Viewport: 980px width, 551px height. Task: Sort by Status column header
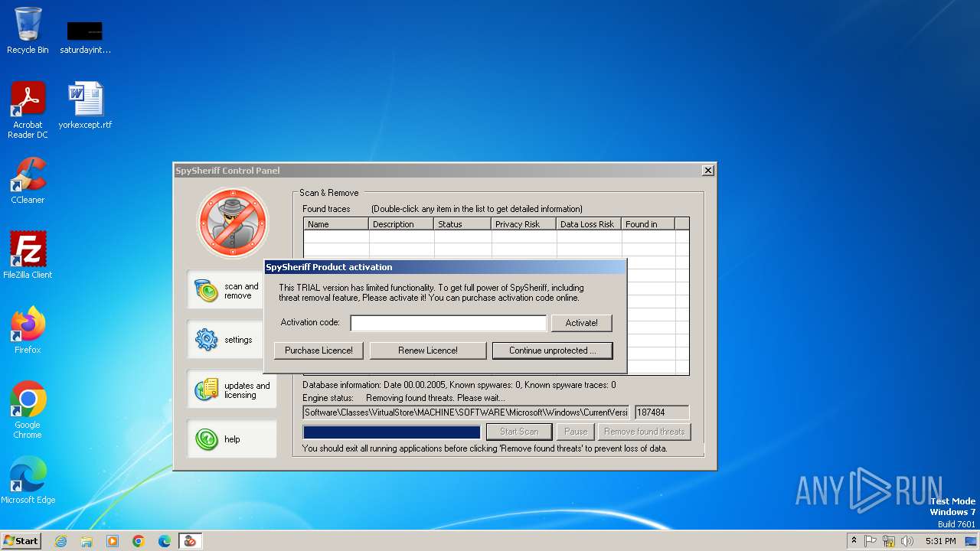click(x=462, y=224)
